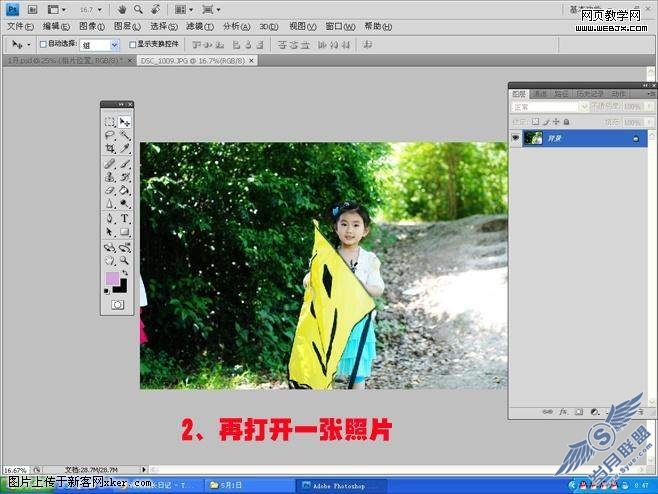Select the Lasso tool

click(x=110, y=135)
